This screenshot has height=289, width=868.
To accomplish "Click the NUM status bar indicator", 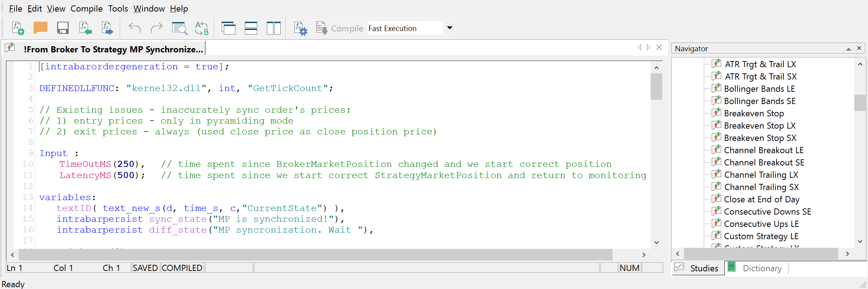I will coord(630,268).
